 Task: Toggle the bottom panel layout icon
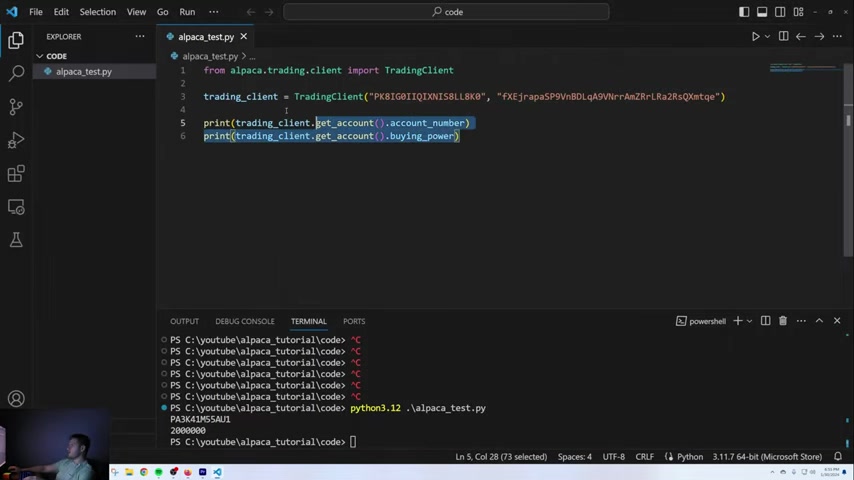(762, 12)
